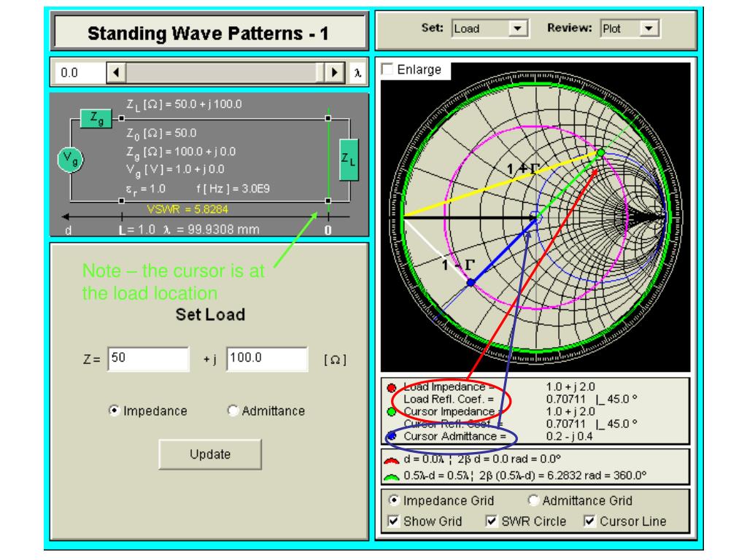Viewport: 747px width, 560px height.
Task: Click the Load Impedance value 1.0 + j 2.0
Action: pos(570,386)
